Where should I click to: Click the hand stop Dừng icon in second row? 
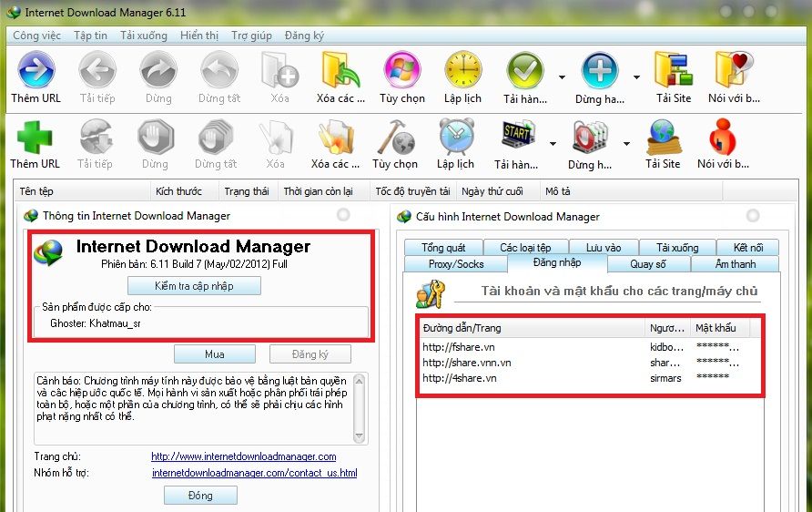155,138
